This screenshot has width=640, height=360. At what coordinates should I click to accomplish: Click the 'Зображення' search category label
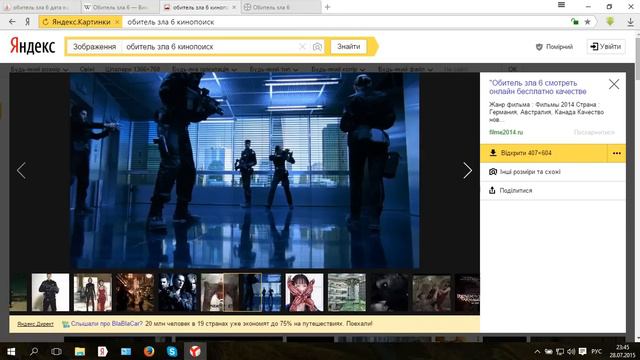coord(94,47)
